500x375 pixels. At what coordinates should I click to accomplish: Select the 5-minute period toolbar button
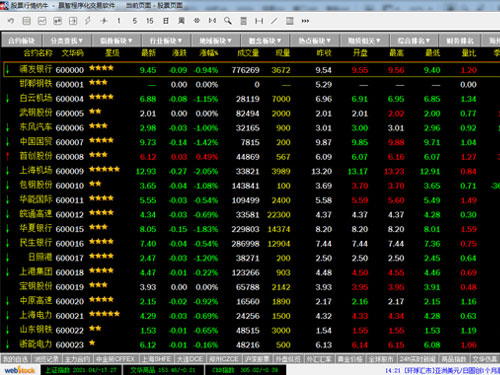click(134, 21)
